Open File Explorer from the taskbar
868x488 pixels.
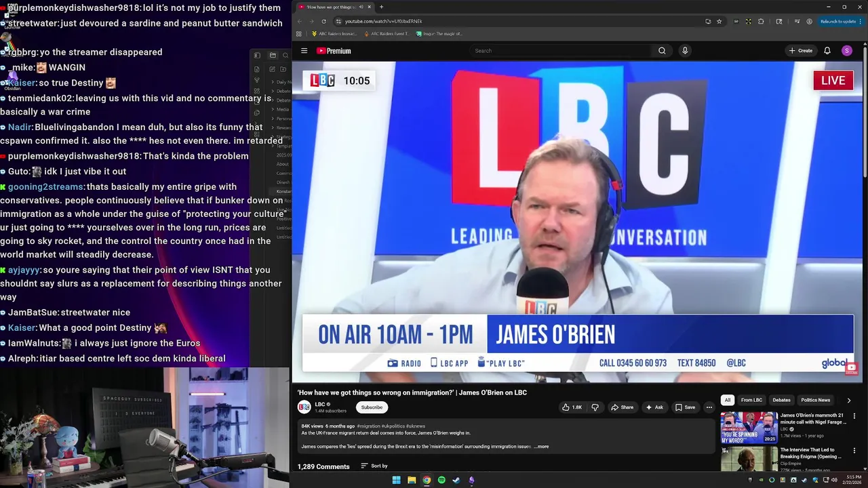(x=412, y=480)
